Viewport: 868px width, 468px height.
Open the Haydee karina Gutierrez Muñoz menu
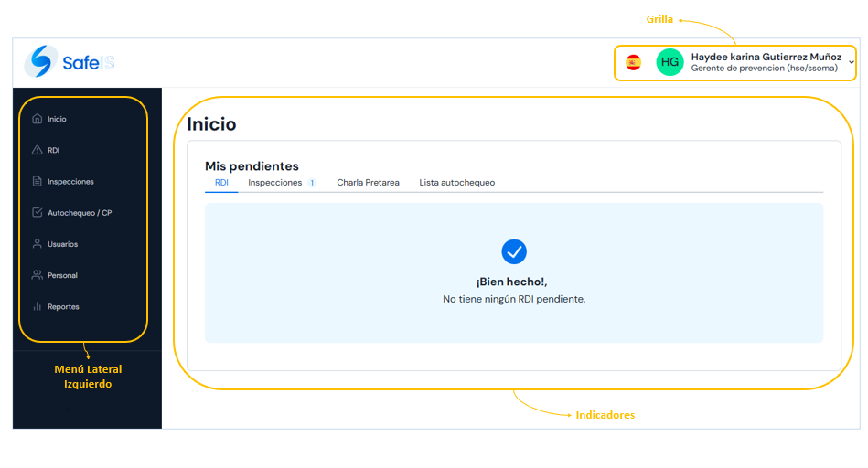pos(766,57)
